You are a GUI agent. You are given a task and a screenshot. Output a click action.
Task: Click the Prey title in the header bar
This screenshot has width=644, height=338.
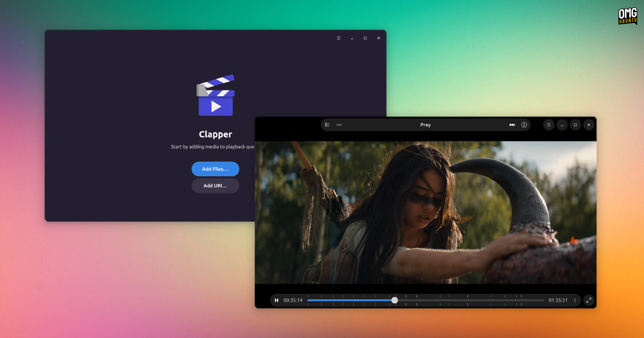pyautogui.click(x=425, y=124)
